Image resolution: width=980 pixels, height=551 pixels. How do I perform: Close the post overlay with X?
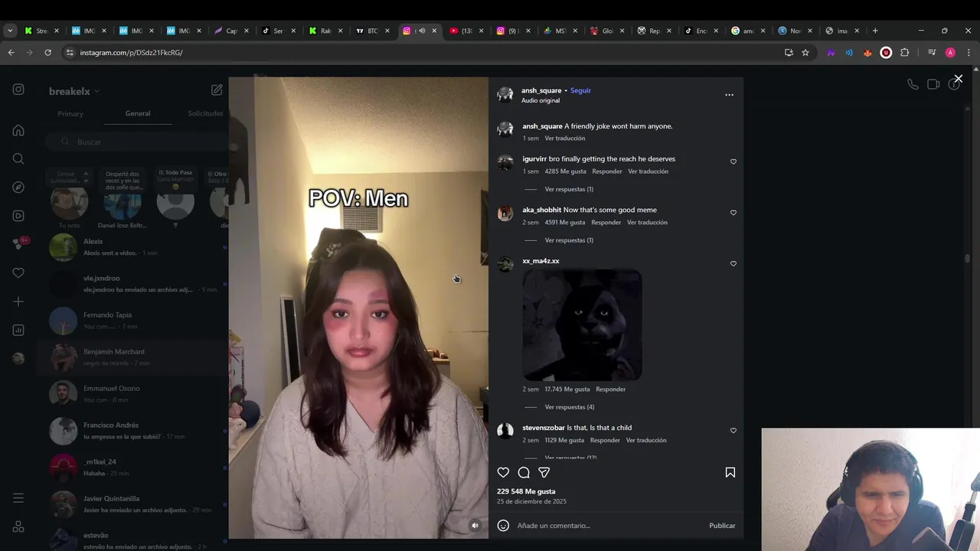click(x=958, y=79)
